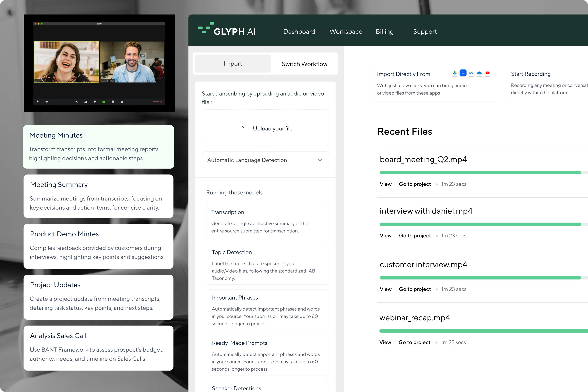This screenshot has height=392, width=588.
Task: Import from YouTube
Action: (x=488, y=73)
